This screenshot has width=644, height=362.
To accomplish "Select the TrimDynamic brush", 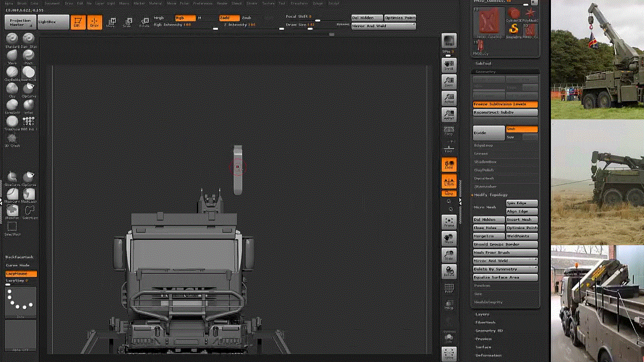I will pyautogui.click(x=12, y=123).
